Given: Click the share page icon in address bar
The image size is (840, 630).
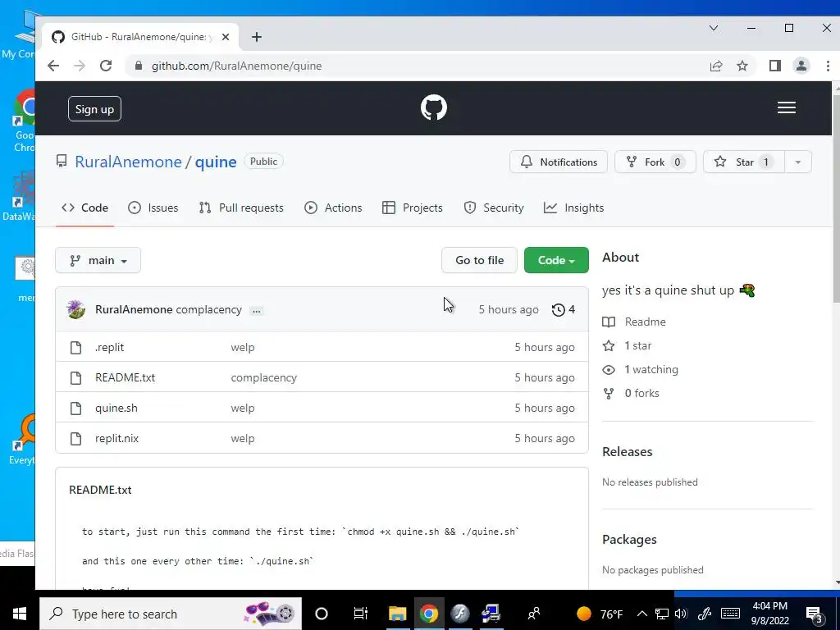Looking at the screenshot, I should pos(715,66).
